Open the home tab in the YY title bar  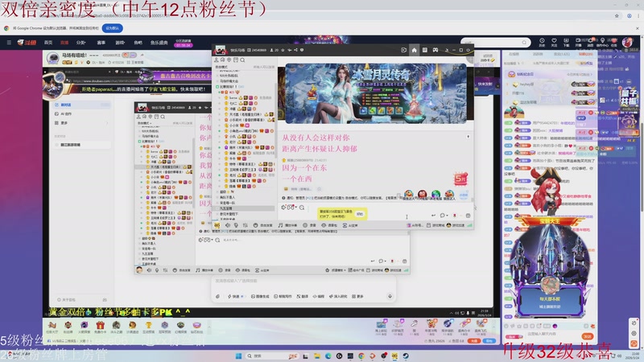tap(414, 50)
